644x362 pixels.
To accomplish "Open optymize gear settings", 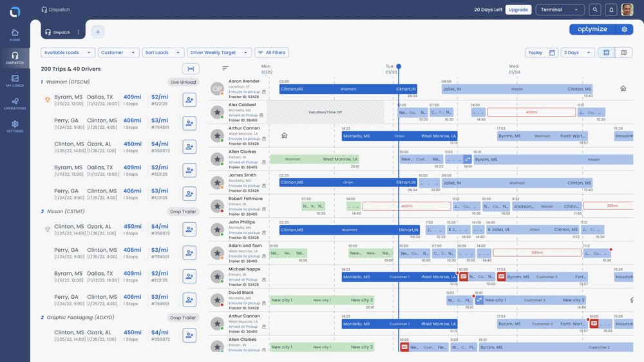I will tap(625, 29).
